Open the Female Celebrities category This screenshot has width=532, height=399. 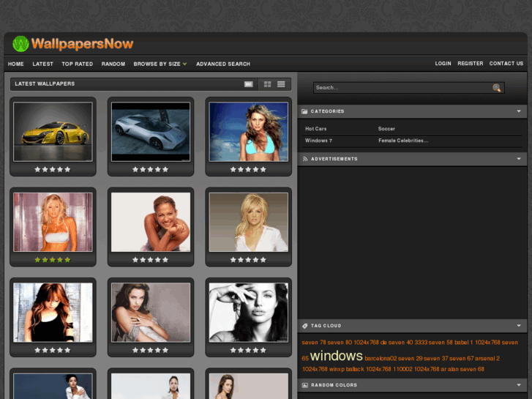click(x=403, y=141)
